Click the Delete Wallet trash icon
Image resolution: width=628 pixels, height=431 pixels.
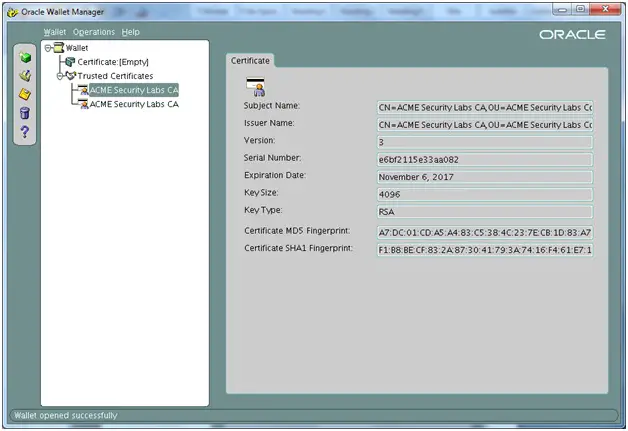(25, 113)
